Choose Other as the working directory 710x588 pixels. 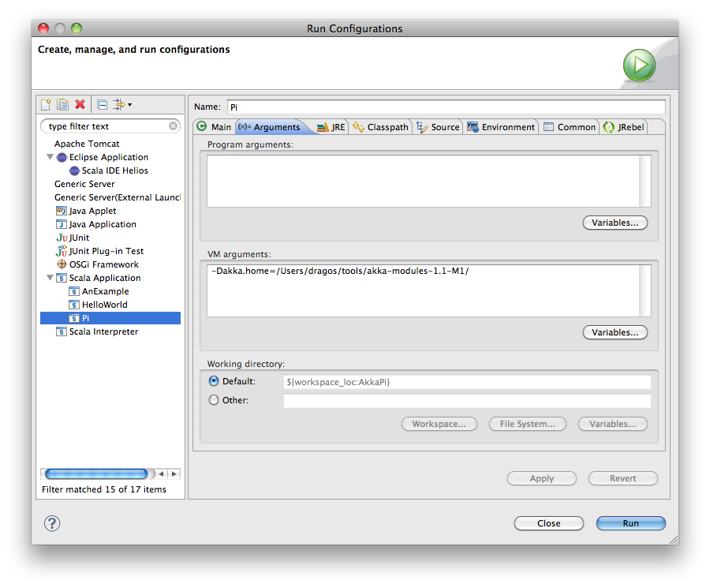pyautogui.click(x=214, y=399)
